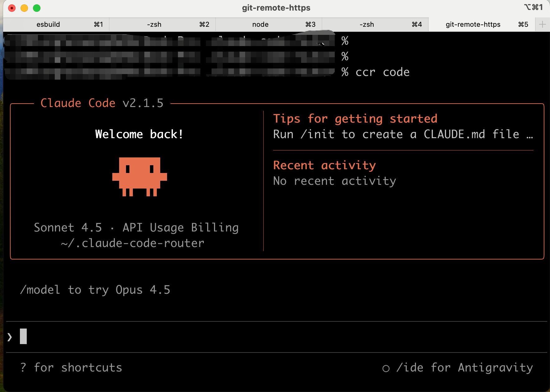Click the Claude Code robot logo
550x392 pixels.
(139, 177)
